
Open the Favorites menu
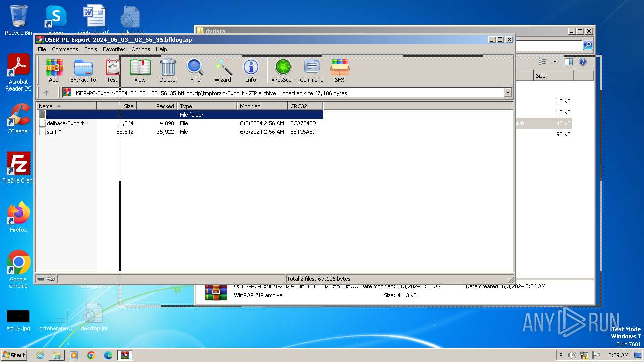(x=114, y=49)
